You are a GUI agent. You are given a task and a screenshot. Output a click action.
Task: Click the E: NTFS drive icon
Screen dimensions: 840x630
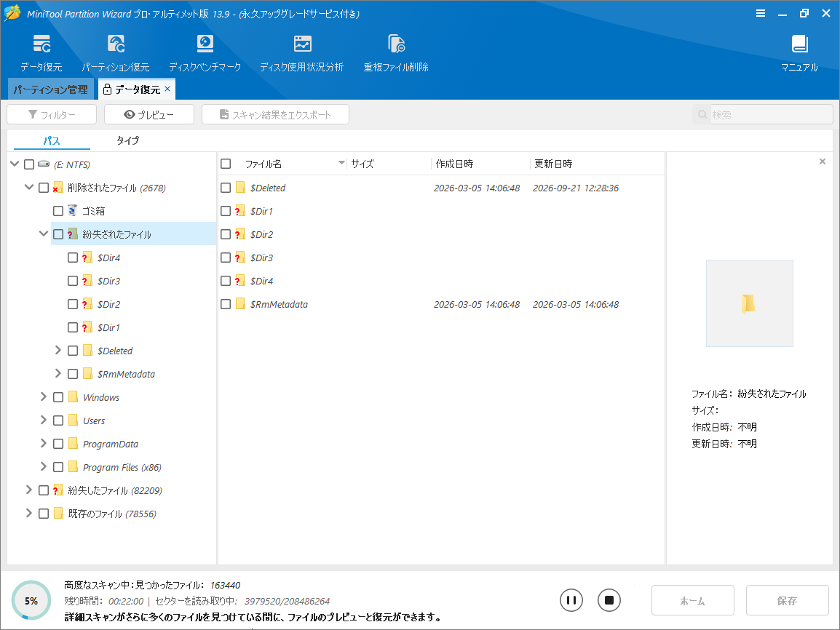[44, 164]
